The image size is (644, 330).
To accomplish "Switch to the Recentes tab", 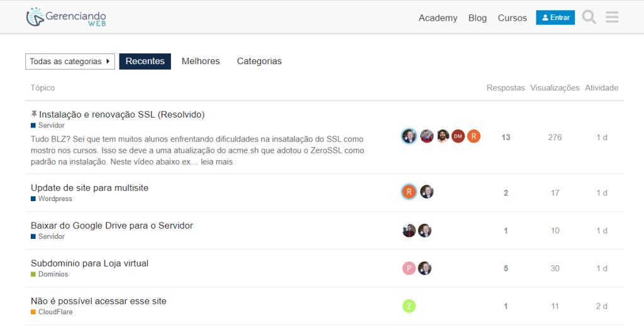I will pos(145,62).
